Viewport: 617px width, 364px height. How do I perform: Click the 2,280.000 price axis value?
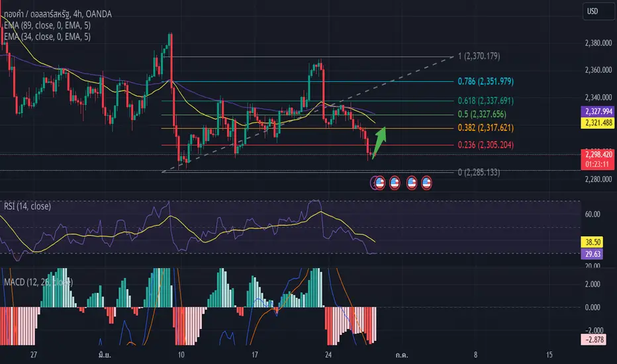(x=598, y=179)
